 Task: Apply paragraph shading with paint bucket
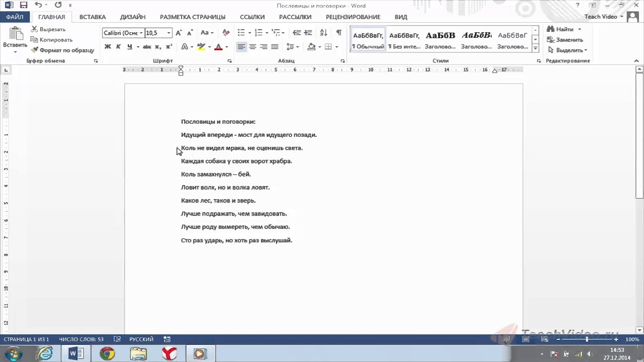coord(311,47)
